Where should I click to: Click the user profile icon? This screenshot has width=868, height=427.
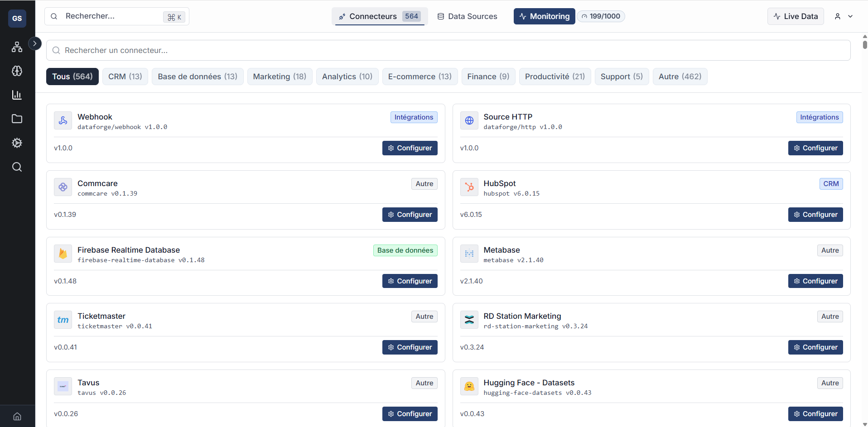(838, 16)
